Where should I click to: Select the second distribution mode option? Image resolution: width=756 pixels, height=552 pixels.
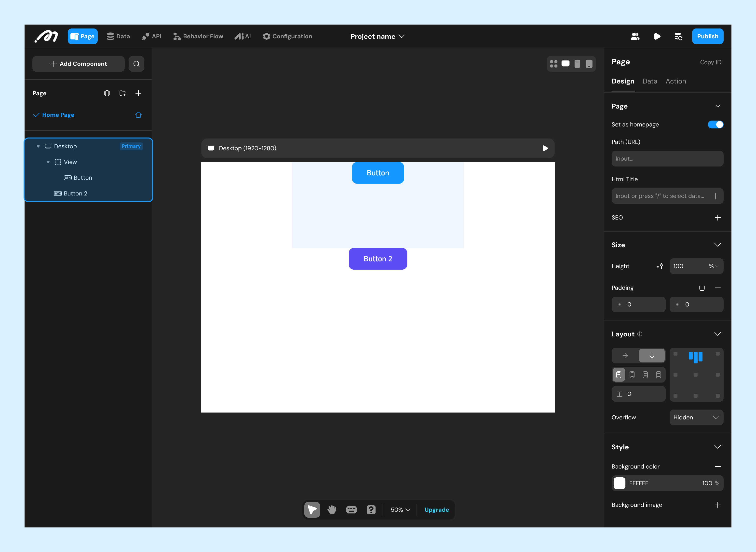(x=632, y=374)
